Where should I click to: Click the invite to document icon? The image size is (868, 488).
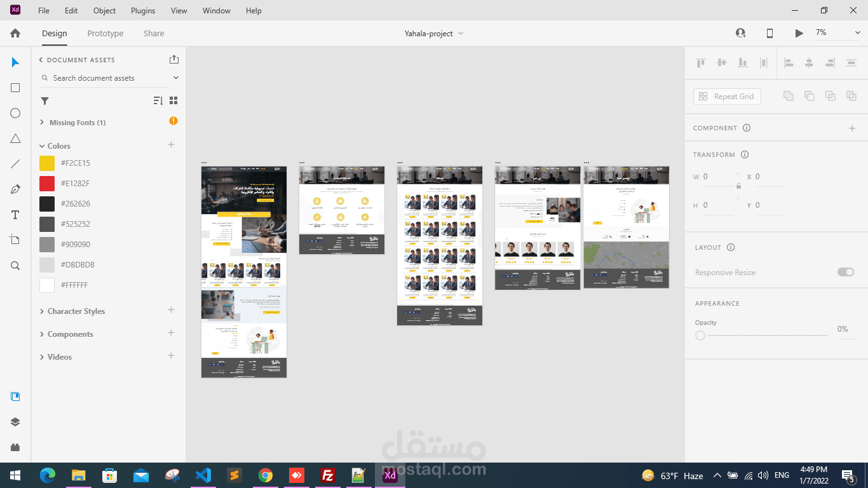tap(740, 33)
